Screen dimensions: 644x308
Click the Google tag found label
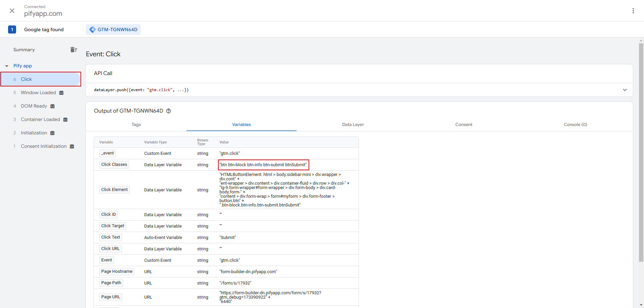tap(44, 29)
